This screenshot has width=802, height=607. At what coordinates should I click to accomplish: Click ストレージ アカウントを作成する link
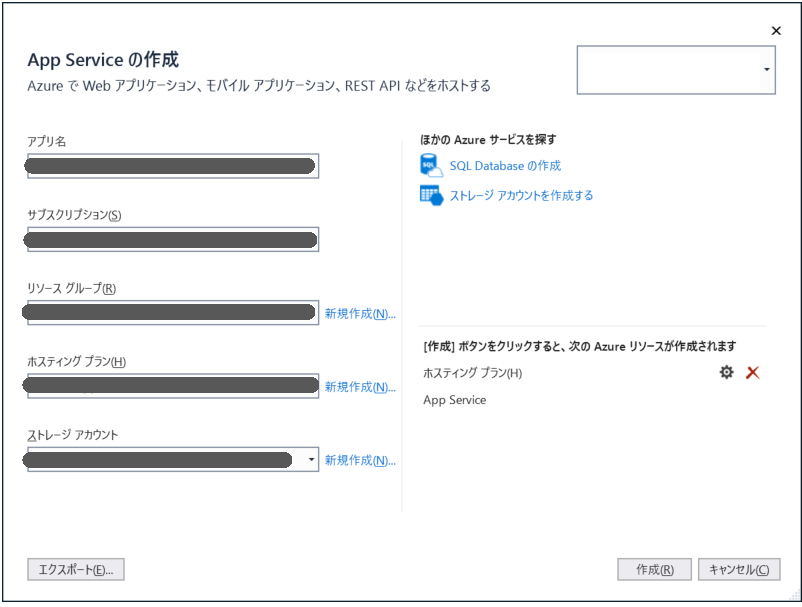[x=521, y=195]
